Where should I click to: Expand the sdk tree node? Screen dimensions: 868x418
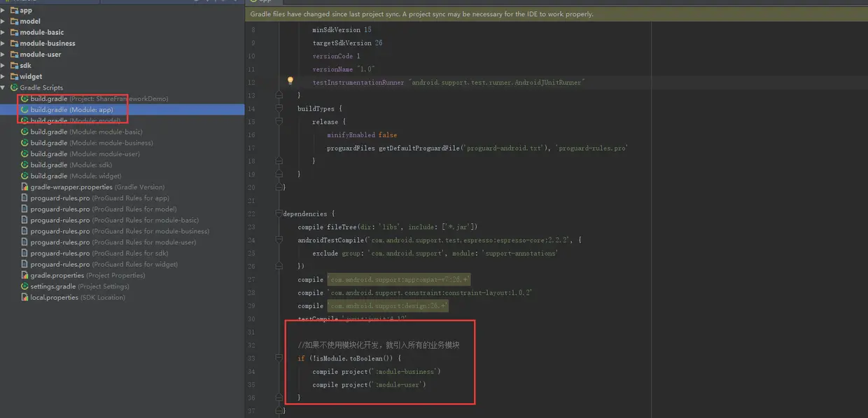tap(3, 65)
